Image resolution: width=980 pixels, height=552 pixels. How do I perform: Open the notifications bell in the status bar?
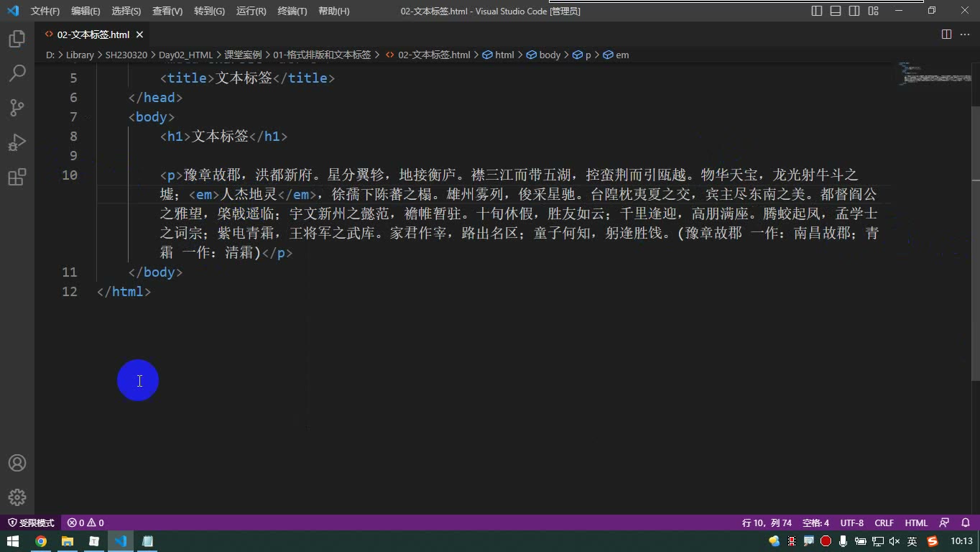(966, 523)
